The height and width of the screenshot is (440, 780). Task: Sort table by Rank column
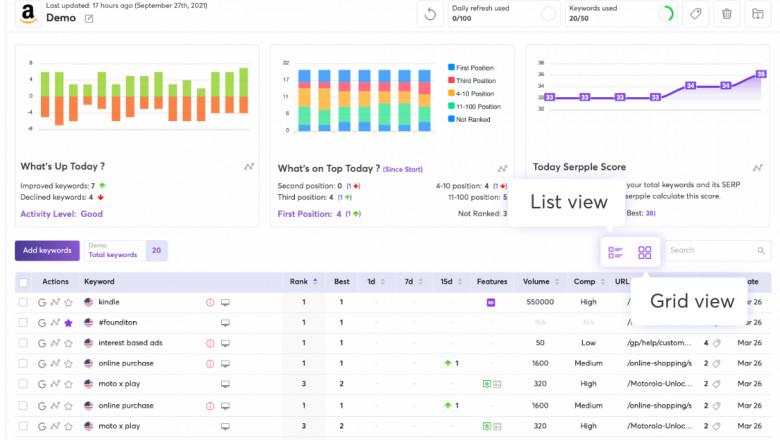298,282
